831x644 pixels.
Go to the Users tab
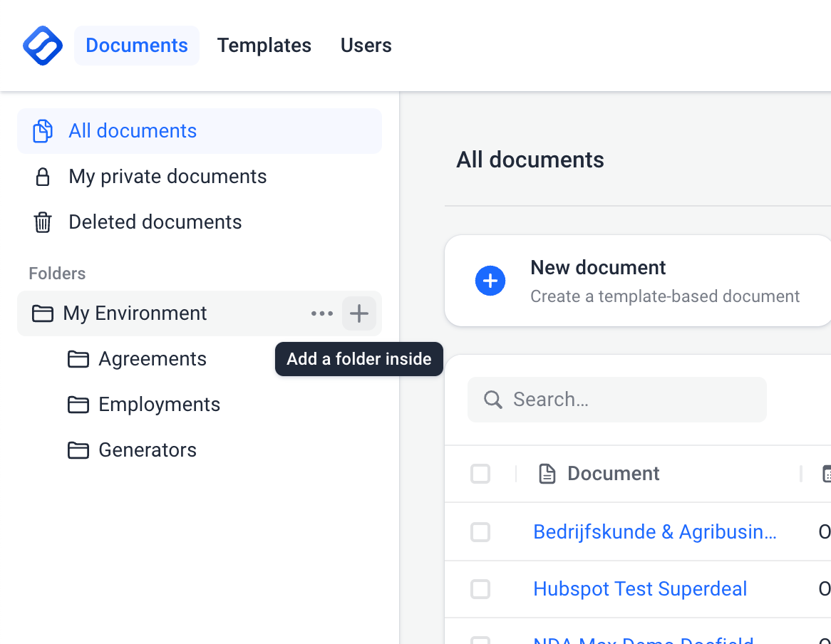366,46
